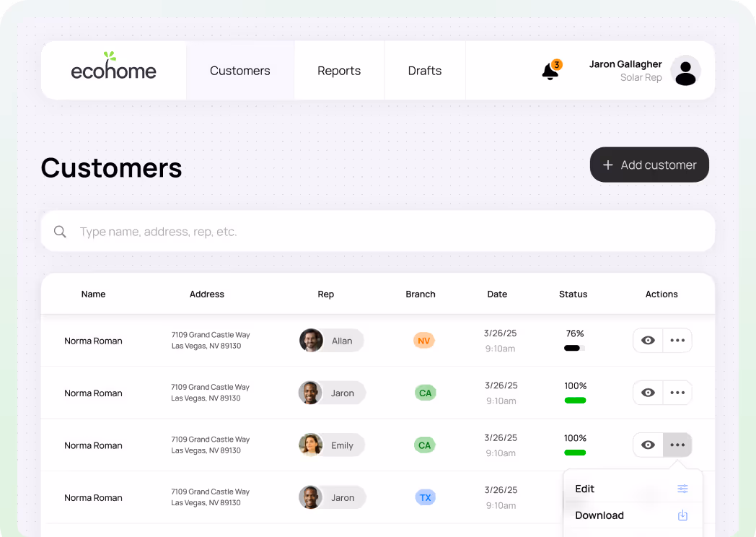The image size is (756, 537).
Task: Open more actions for Allan's row
Action: point(677,340)
